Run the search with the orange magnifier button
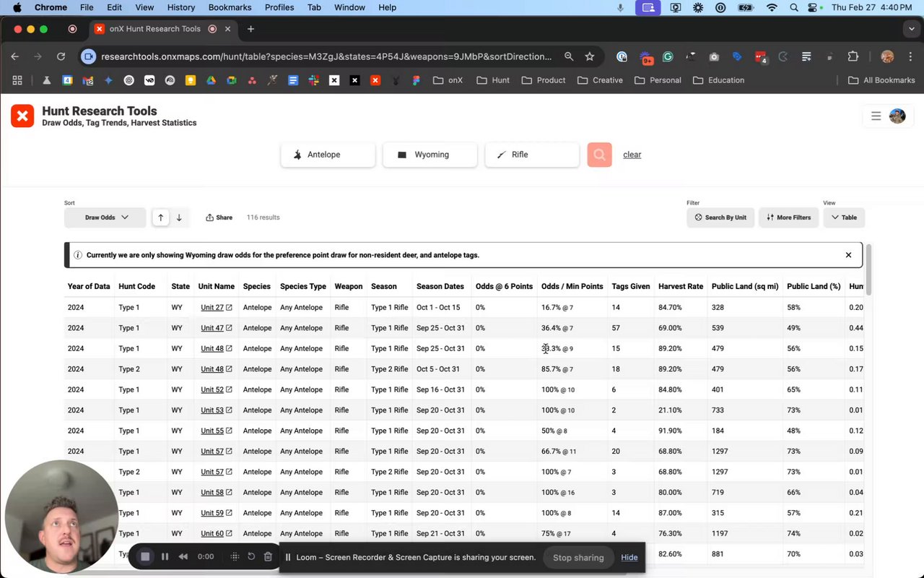 (599, 155)
